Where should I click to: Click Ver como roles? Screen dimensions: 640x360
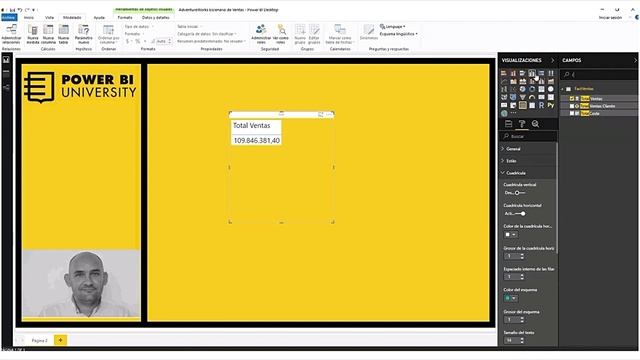click(281, 34)
